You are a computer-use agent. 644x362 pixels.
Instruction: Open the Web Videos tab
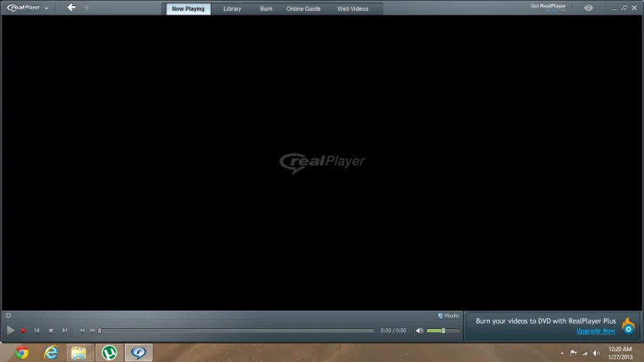click(x=353, y=8)
